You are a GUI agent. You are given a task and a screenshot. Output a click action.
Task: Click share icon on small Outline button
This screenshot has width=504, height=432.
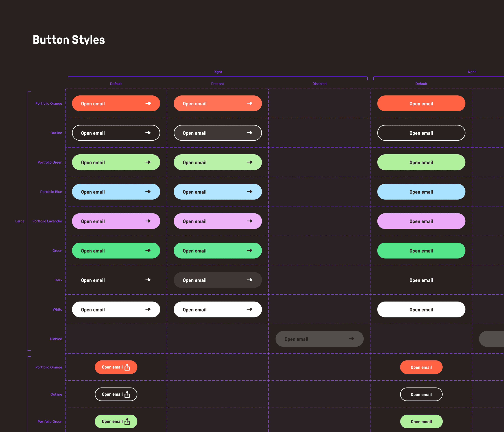(127, 394)
